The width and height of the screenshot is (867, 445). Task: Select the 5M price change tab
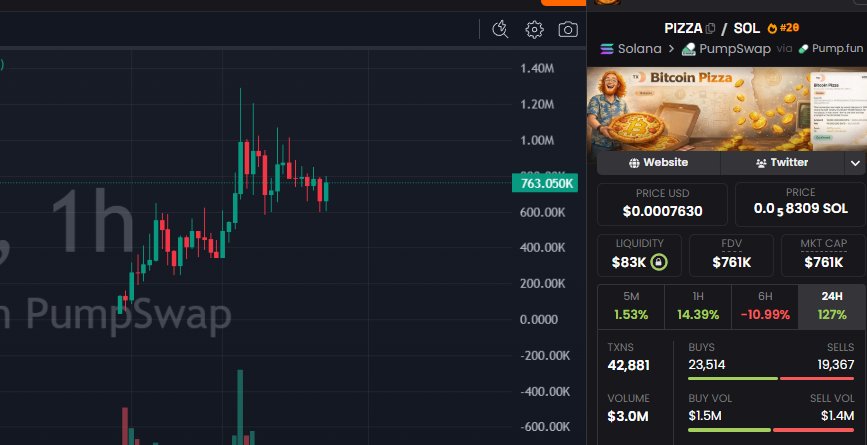pyautogui.click(x=630, y=306)
